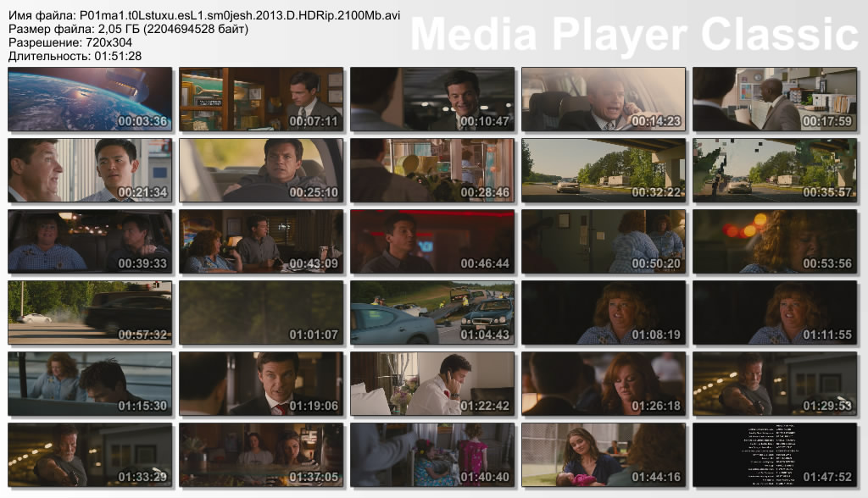Choose the driver thumbnail at 00:25:10
868x498 pixels.
[x=261, y=170]
